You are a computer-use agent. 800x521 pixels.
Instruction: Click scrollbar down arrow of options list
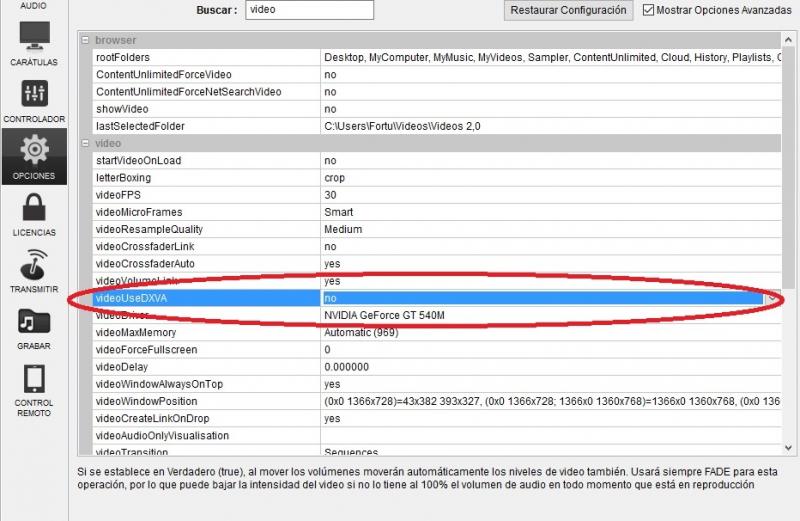789,448
